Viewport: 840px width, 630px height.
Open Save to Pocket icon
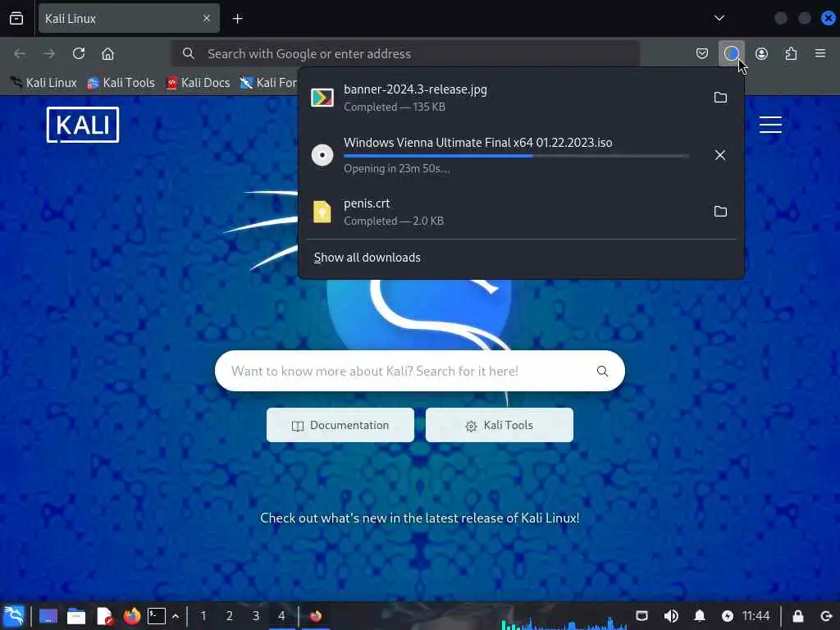tap(702, 53)
